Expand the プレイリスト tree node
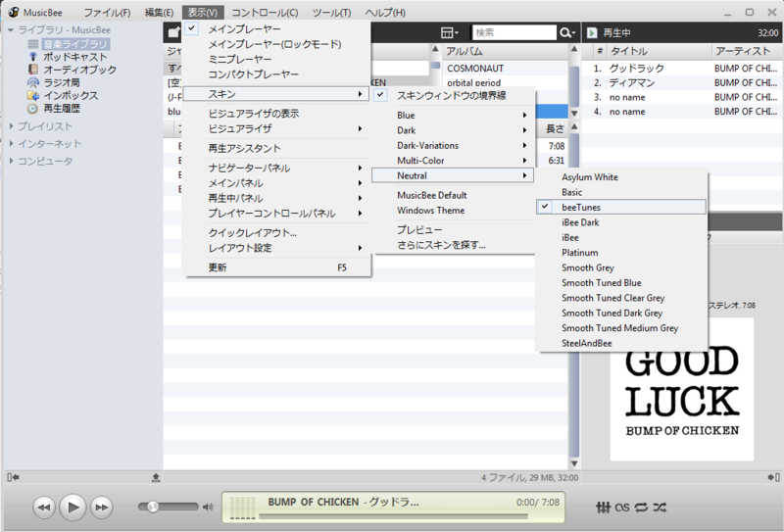Viewport: 784px width, 532px height. [x=11, y=126]
